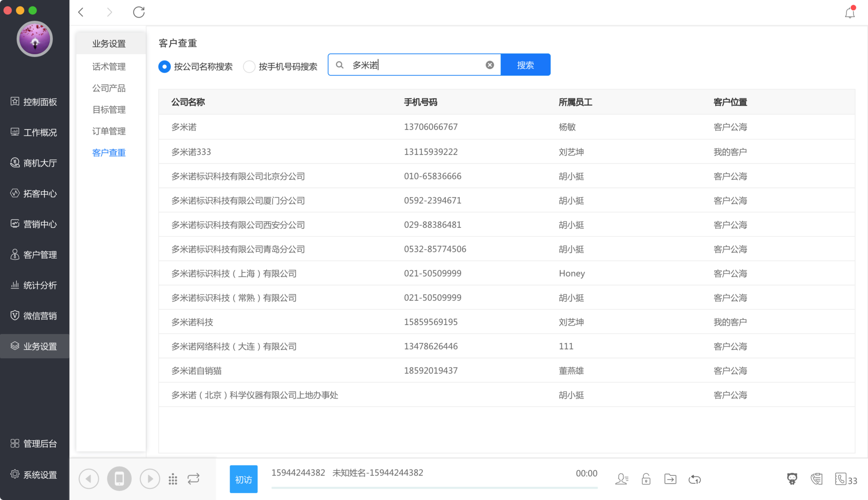This screenshot has height=500, width=868.
Task: Open the notification bell
Action: [850, 12]
